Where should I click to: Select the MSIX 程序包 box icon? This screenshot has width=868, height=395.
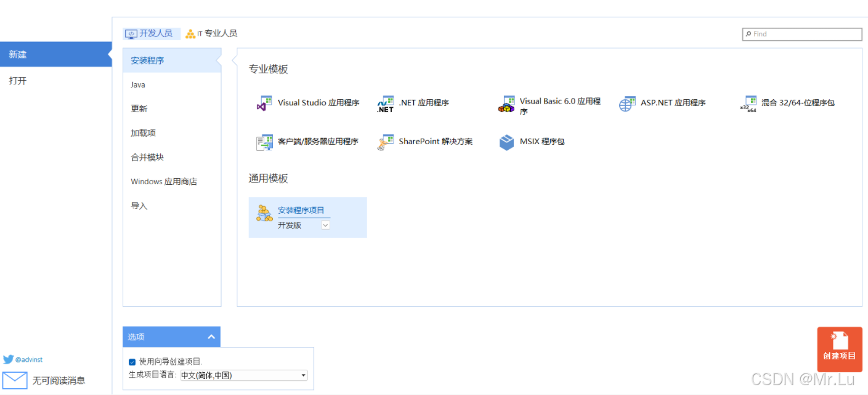pyautogui.click(x=506, y=142)
